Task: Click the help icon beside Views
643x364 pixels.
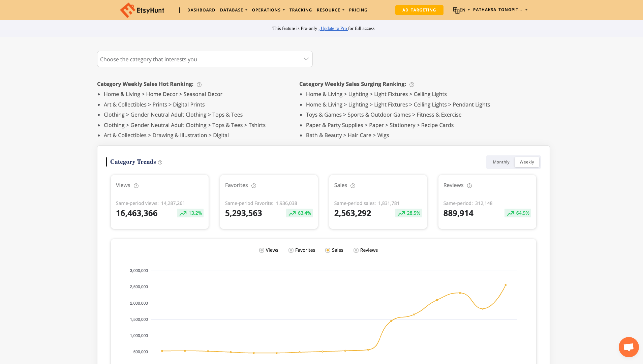Action: tap(136, 186)
